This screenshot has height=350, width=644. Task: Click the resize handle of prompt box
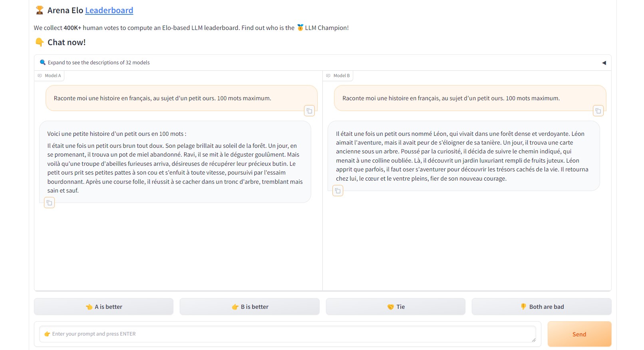pyautogui.click(x=533, y=340)
